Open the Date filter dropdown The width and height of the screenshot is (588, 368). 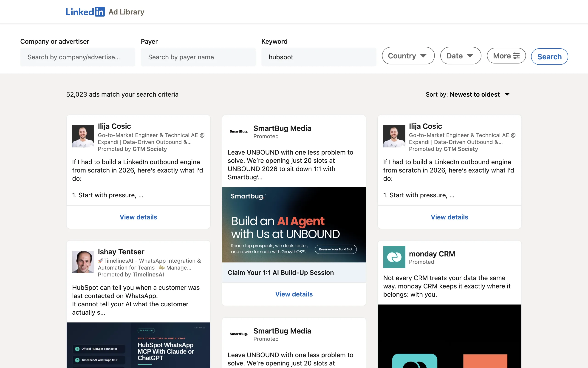pos(461,56)
